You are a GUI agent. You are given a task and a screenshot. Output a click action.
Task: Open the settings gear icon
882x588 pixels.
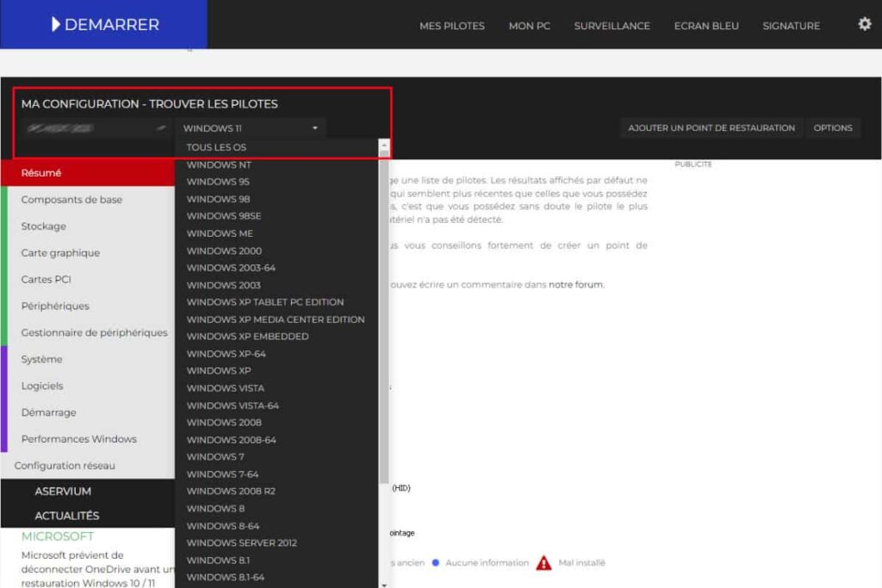pos(864,25)
